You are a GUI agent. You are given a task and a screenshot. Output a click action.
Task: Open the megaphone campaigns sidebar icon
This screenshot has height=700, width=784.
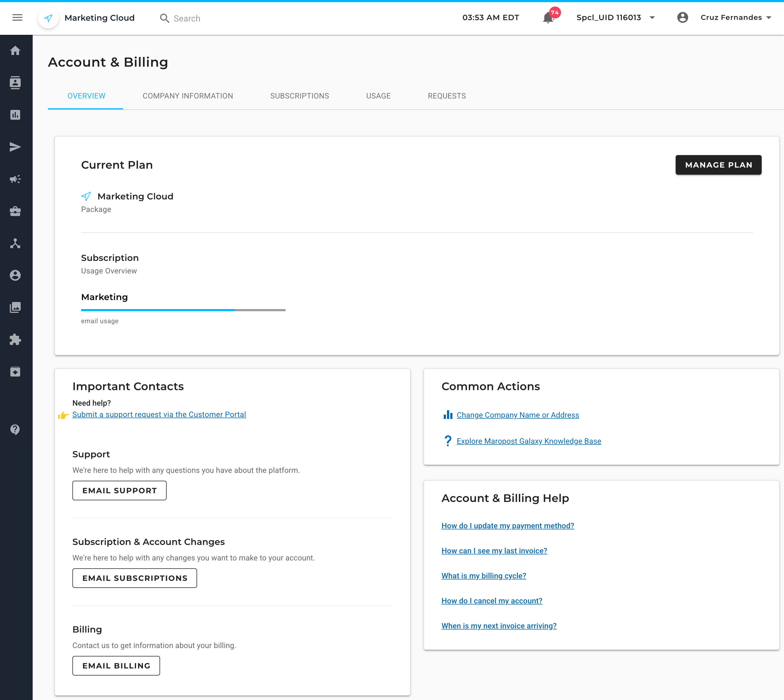pos(16,179)
